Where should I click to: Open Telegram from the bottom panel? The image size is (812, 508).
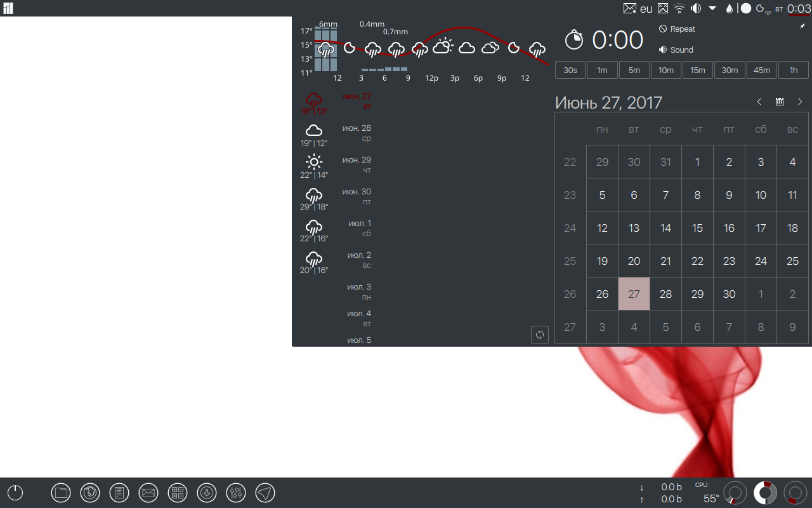(x=265, y=493)
